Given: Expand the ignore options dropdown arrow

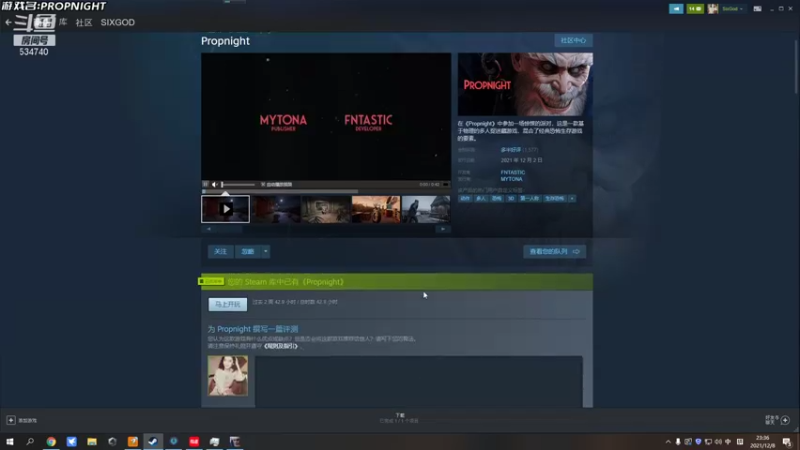Looking at the screenshot, I should click(266, 252).
